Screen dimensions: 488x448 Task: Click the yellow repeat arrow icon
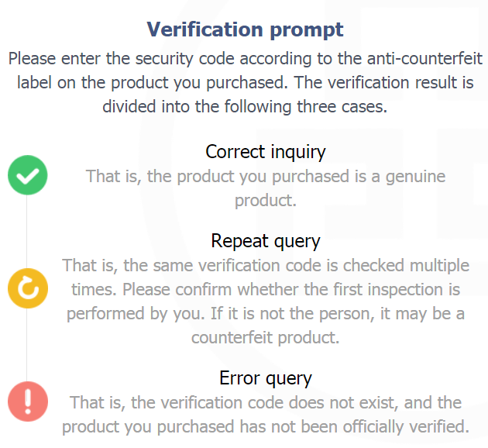pos(28,288)
